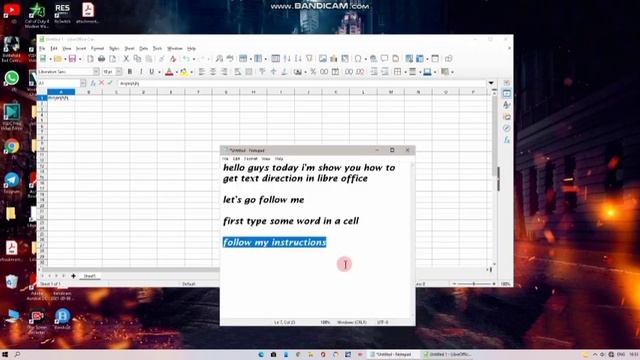Add a new sheet with plus button
Viewport: 640px width, 360px height.
(x=73, y=276)
